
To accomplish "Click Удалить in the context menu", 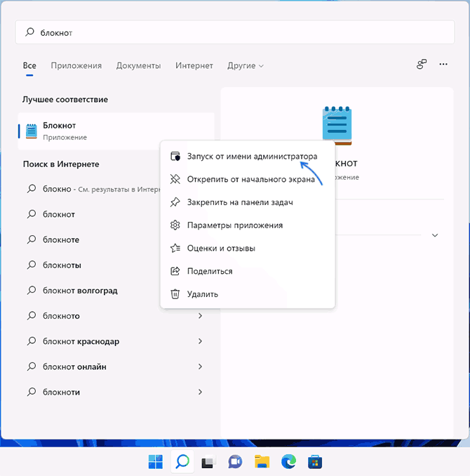I will (203, 294).
